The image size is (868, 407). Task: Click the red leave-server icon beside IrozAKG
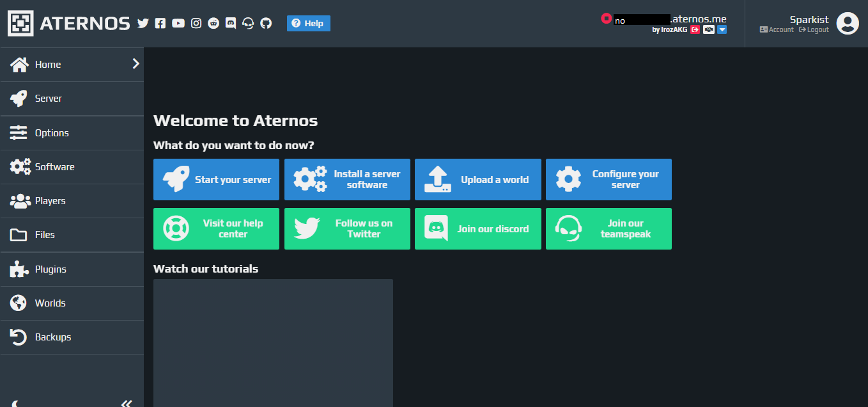(695, 29)
